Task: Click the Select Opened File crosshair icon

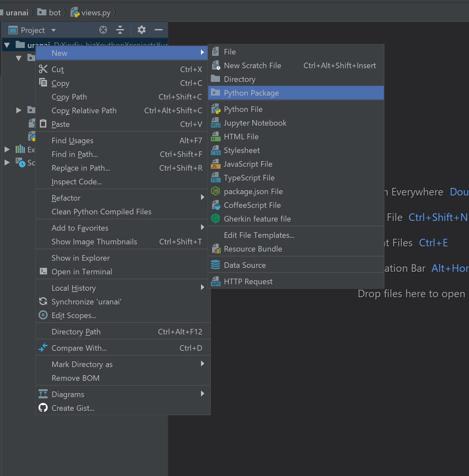Action: pos(103,30)
